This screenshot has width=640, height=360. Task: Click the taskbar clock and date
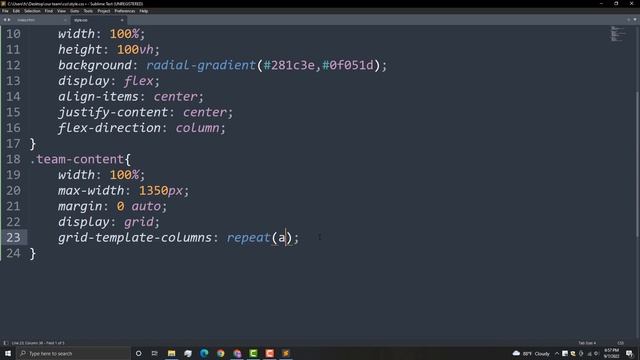[611, 353]
